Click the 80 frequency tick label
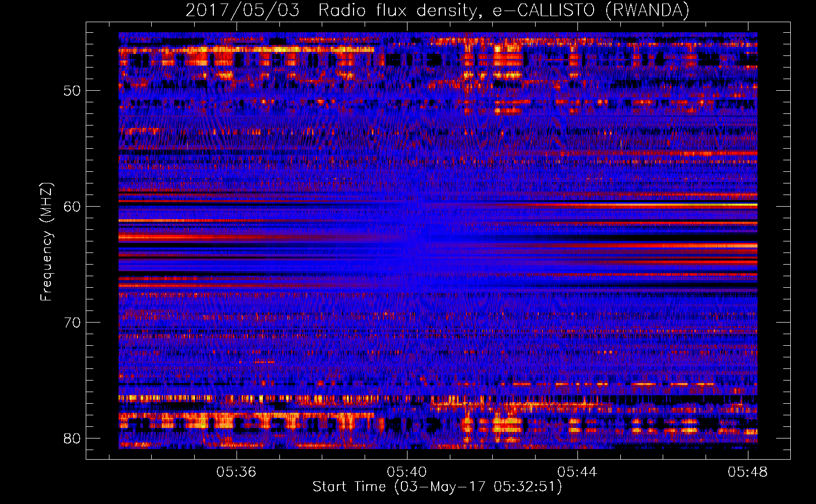This screenshot has width=816, height=504. click(x=73, y=438)
